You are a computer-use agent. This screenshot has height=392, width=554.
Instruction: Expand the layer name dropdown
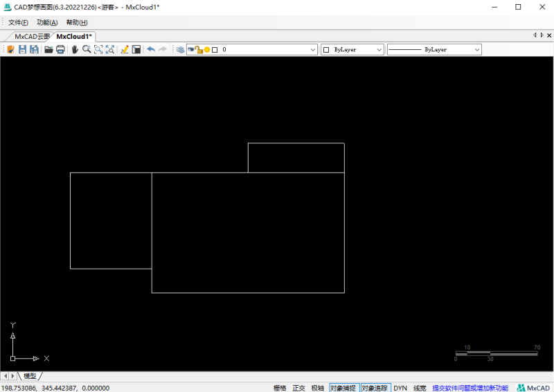coord(313,50)
